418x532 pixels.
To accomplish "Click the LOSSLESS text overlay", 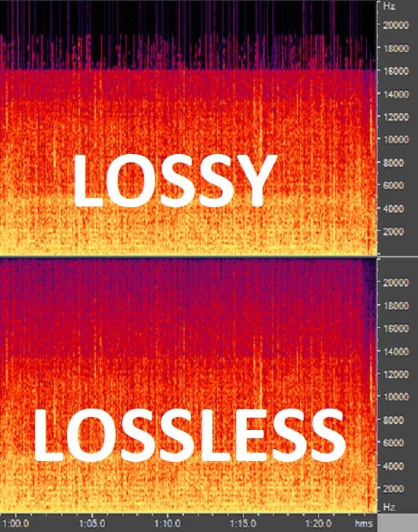I will point(190,435).
